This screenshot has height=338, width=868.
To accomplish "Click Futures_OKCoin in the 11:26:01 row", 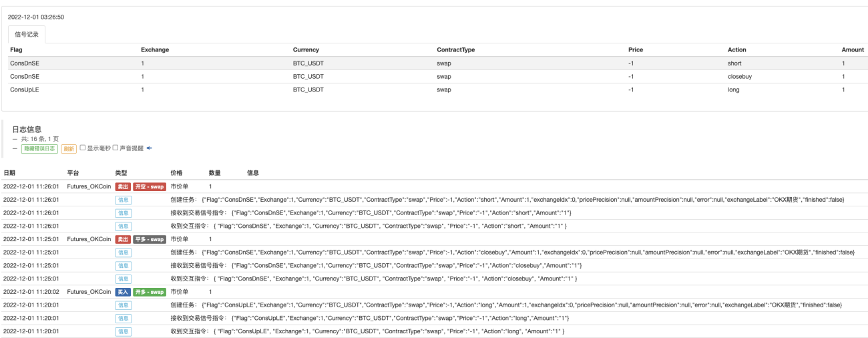I will pyautogui.click(x=89, y=186).
